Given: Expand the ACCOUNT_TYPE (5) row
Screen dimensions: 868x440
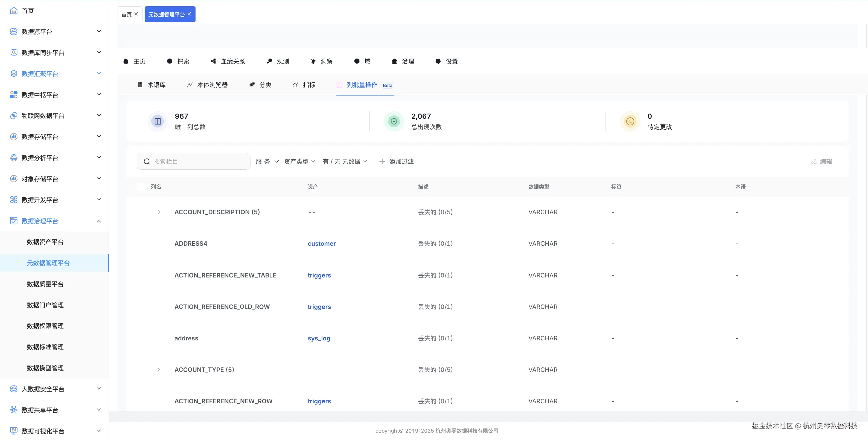Looking at the screenshot, I should pyautogui.click(x=159, y=369).
